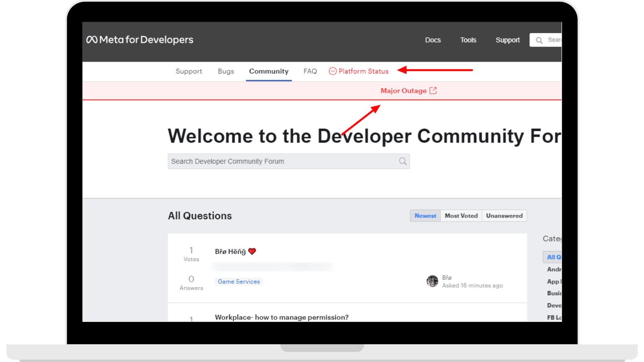Open Major Outage via its external link icon
The height and width of the screenshot is (362, 644).
point(433,90)
